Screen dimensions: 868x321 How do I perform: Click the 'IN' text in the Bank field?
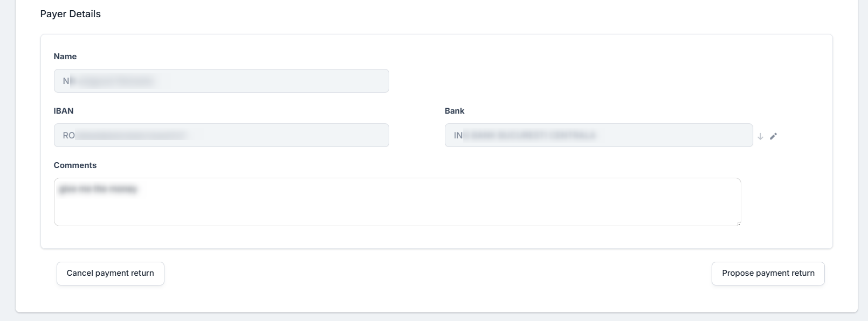tap(458, 136)
